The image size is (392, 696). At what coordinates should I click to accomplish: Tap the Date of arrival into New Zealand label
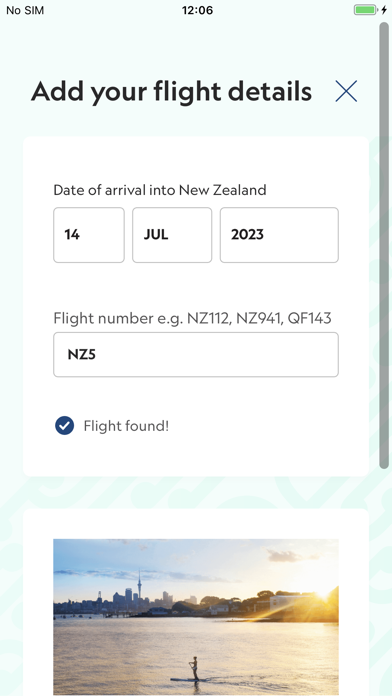pos(160,190)
